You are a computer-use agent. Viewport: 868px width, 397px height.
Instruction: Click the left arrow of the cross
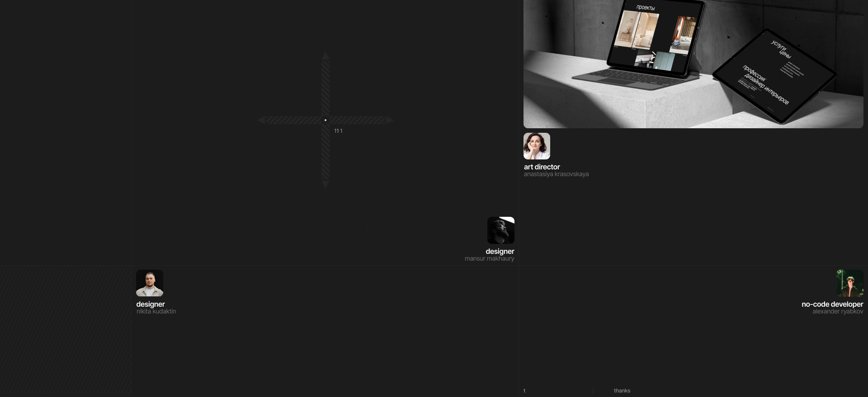click(x=261, y=120)
